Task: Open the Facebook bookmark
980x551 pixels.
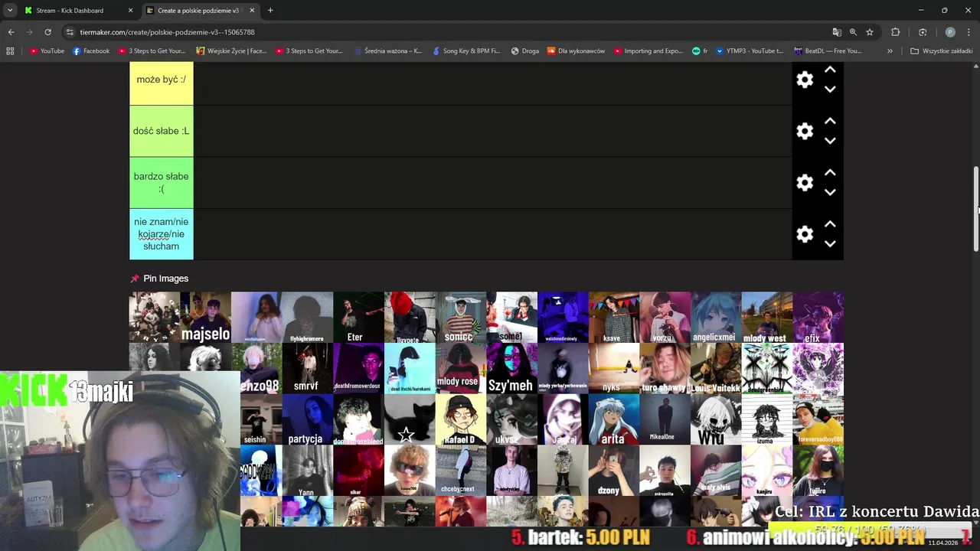Action: point(91,51)
